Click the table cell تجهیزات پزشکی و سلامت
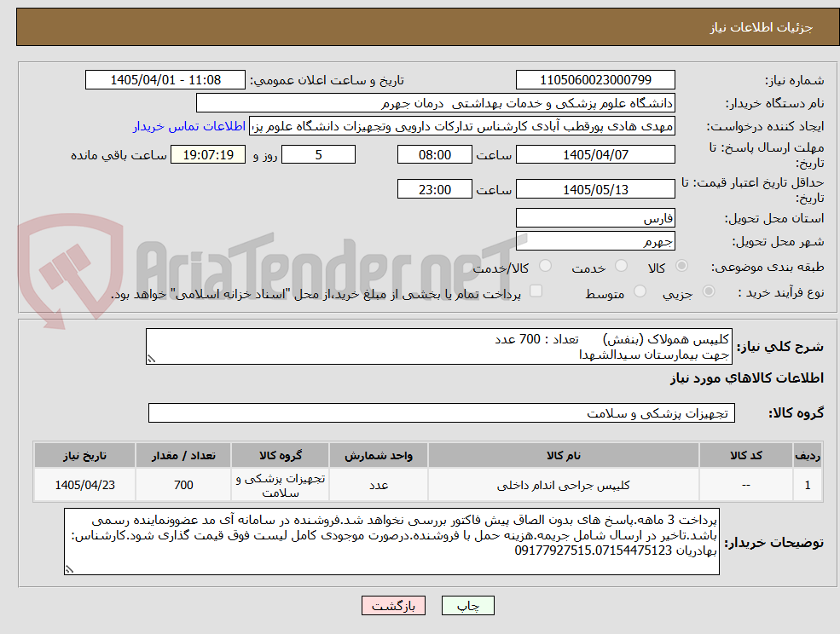The width and height of the screenshot is (840, 634). 281,485
